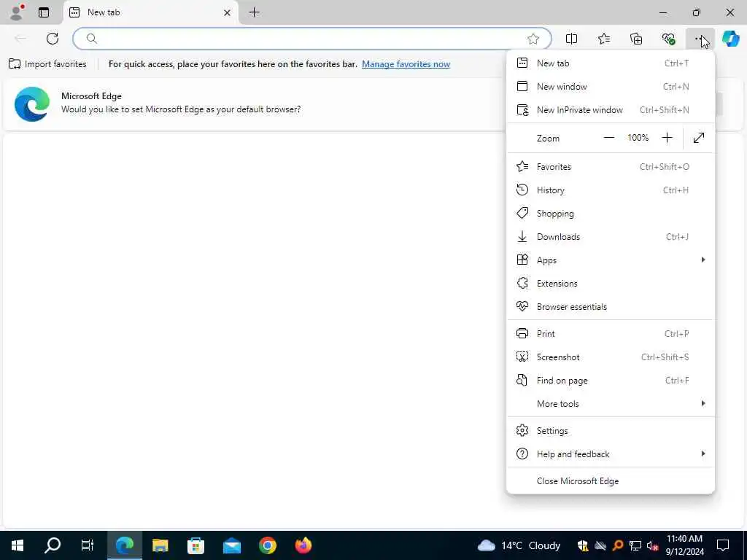Open History from the menu
Viewport: 747px width, 560px height.
[611, 190]
